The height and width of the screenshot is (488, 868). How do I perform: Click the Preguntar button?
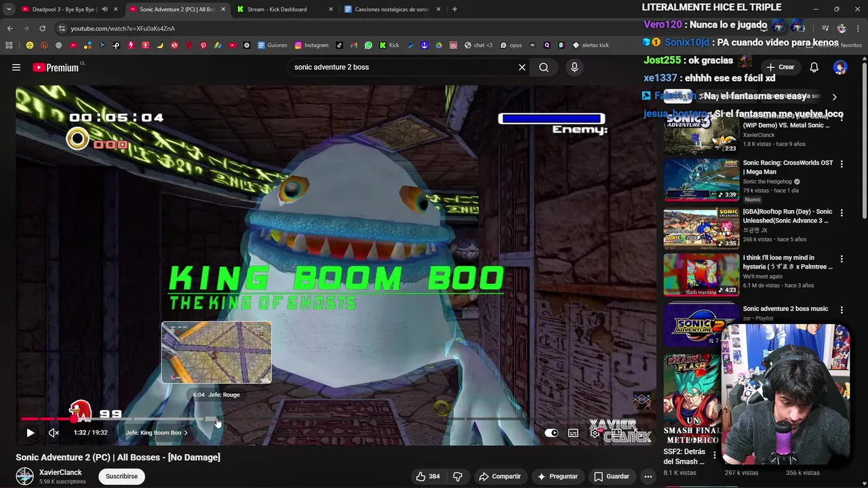pyautogui.click(x=557, y=476)
